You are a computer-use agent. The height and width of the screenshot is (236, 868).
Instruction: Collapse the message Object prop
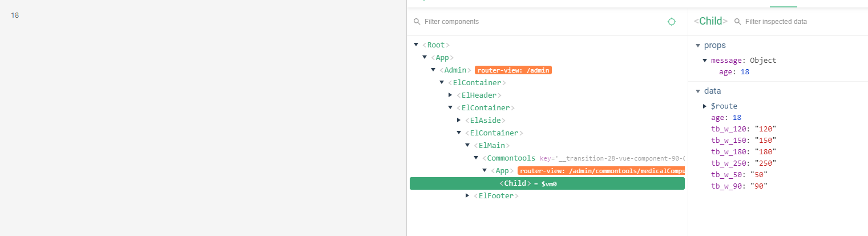[705, 61]
